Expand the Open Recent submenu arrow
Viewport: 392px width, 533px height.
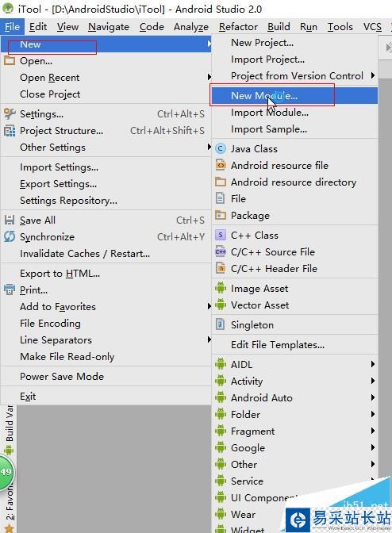209,77
